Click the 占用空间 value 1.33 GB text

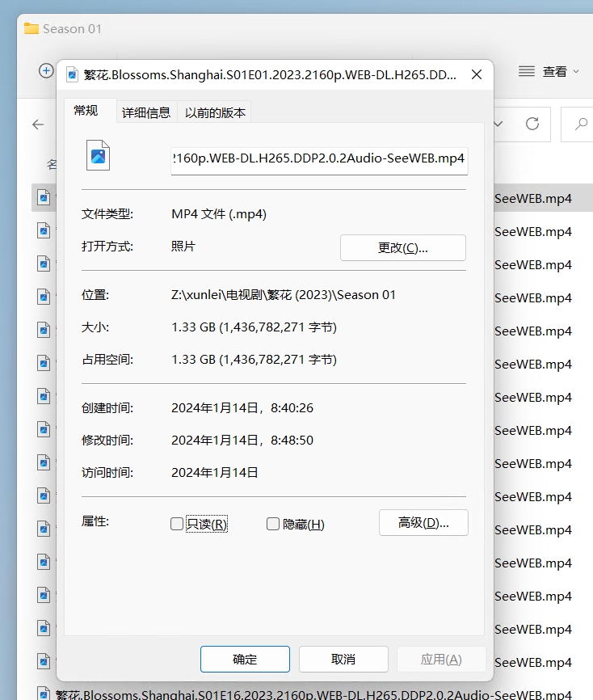click(254, 360)
